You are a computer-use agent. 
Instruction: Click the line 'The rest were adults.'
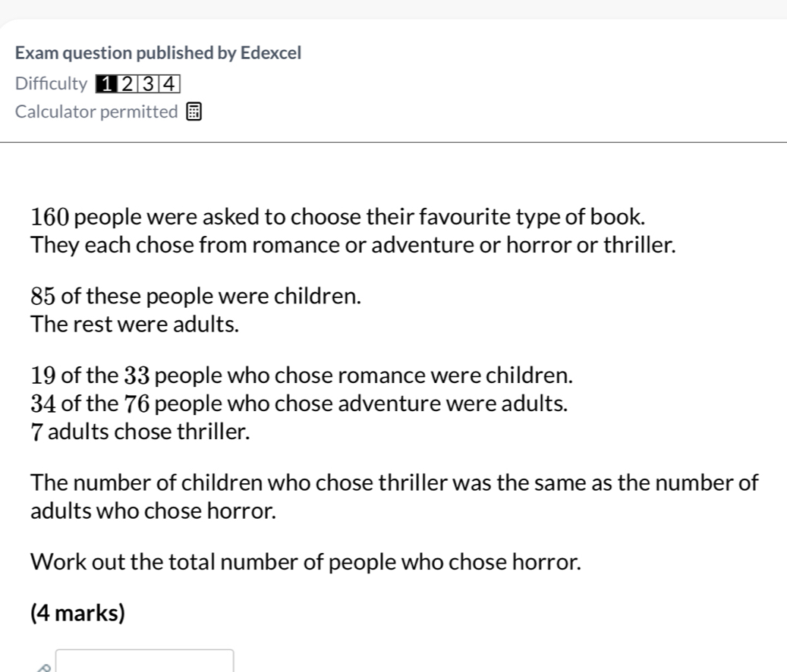pos(135,325)
